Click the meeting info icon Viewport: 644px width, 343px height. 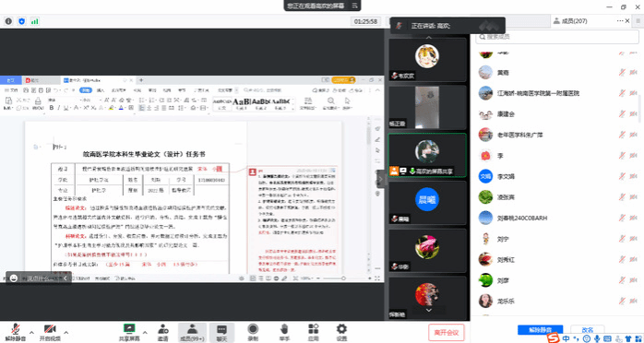click(x=8, y=21)
